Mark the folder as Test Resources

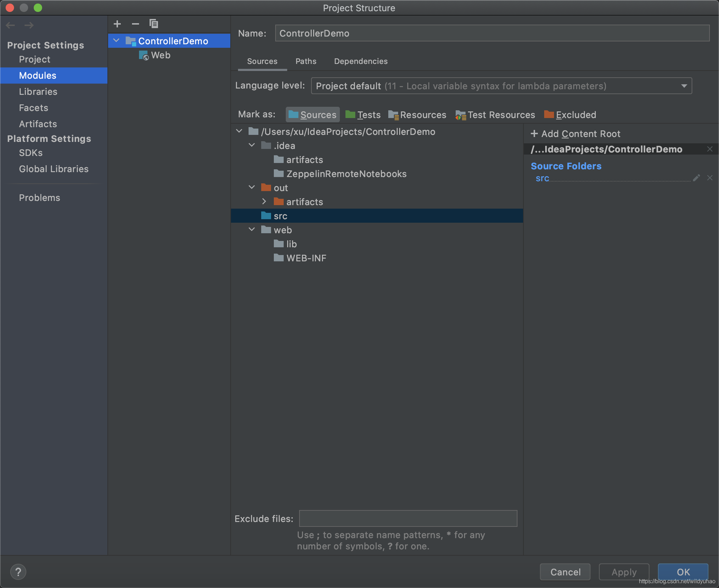[x=495, y=115]
